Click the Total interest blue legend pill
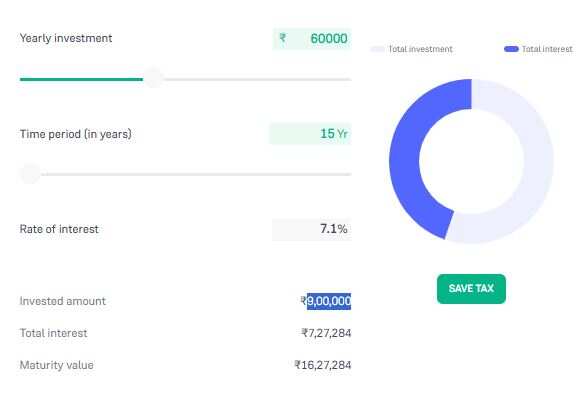581x393 pixels. [511, 49]
